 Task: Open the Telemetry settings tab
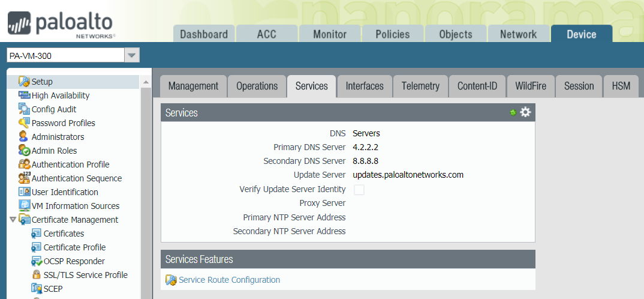click(x=420, y=86)
